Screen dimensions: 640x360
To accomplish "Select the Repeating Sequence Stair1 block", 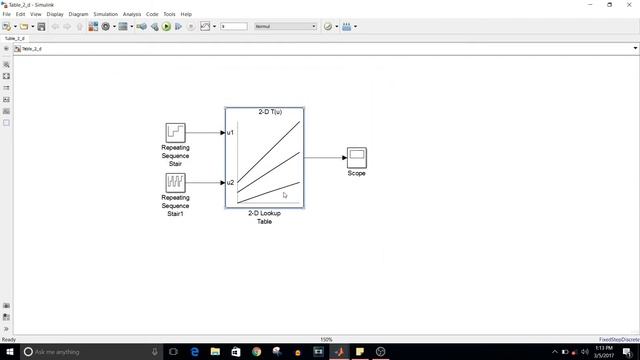I will coord(176,182).
